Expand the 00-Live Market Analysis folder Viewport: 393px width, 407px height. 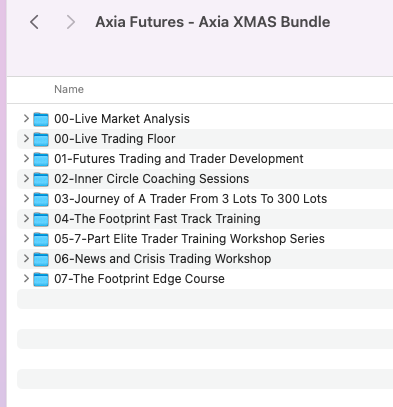point(26,118)
